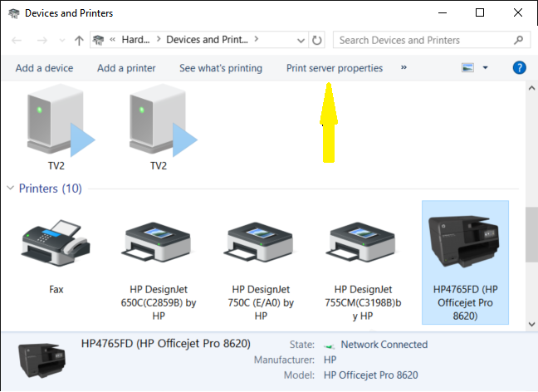
Task: Click the Manufacturer value HP
Action: tap(330, 360)
